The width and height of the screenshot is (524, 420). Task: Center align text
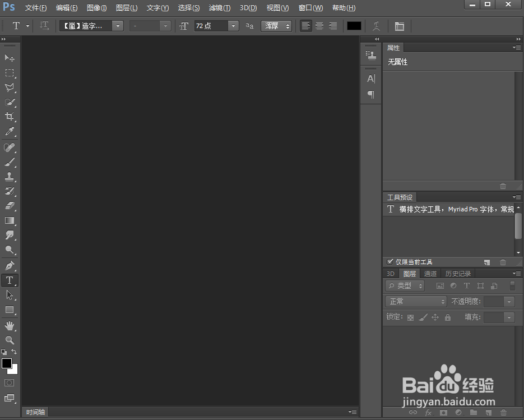tap(319, 26)
